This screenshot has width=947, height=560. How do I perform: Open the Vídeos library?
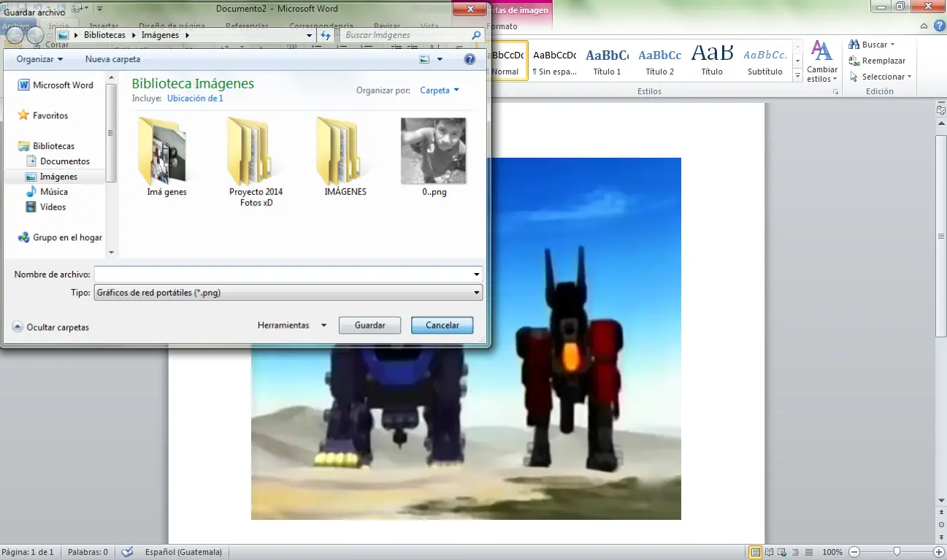45,207
